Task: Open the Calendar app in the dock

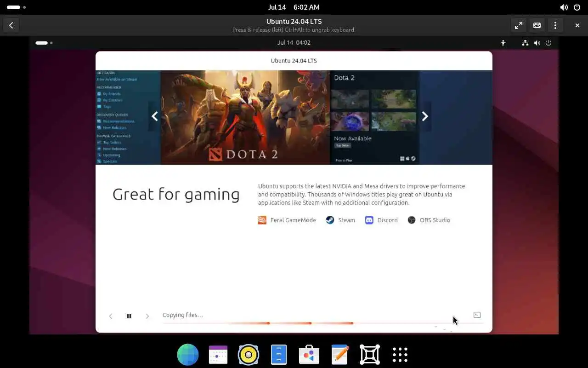Action: (218, 355)
